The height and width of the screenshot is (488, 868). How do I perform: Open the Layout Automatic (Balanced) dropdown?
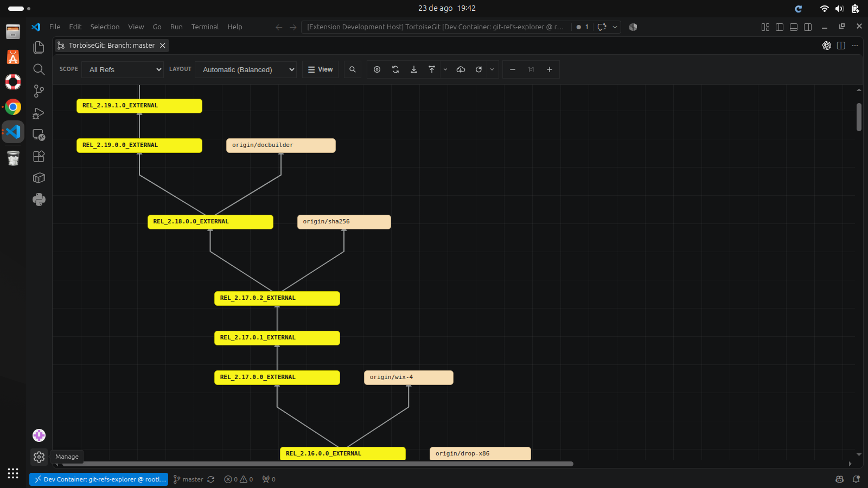(x=246, y=69)
